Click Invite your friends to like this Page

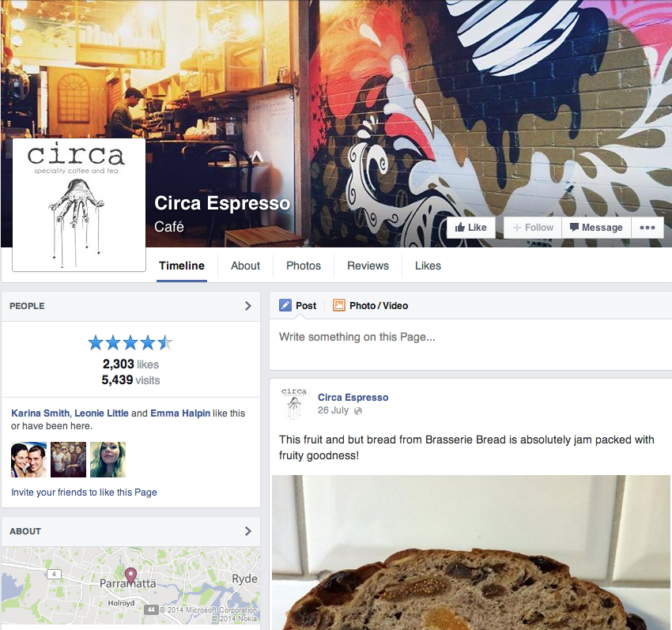(84, 492)
